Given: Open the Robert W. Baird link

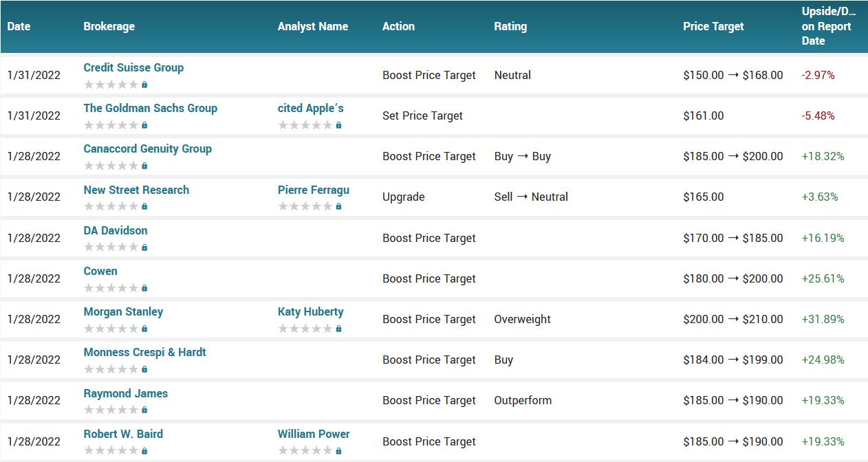Looking at the screenshot, I should [x=123, y=434].
